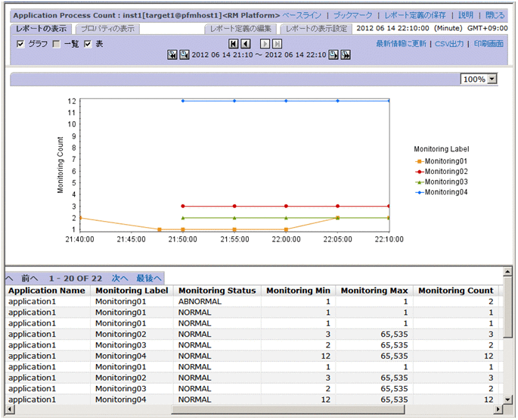Click icon immediately right of 22:10 end time

point(333,55)
